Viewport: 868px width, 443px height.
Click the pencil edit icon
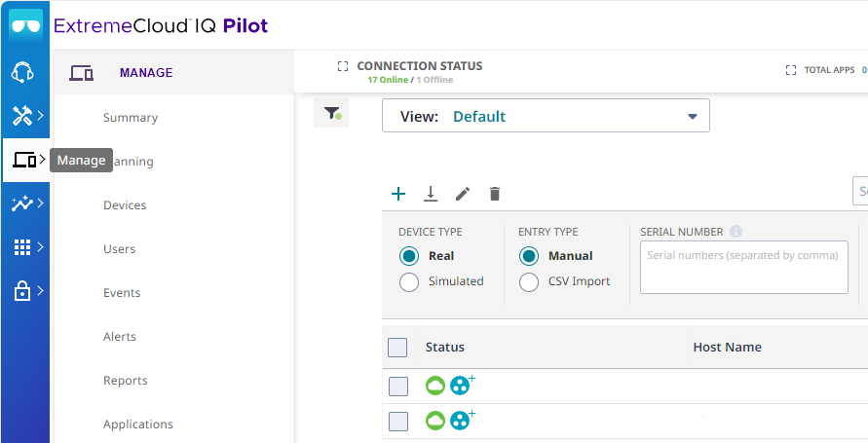(463, 194)
